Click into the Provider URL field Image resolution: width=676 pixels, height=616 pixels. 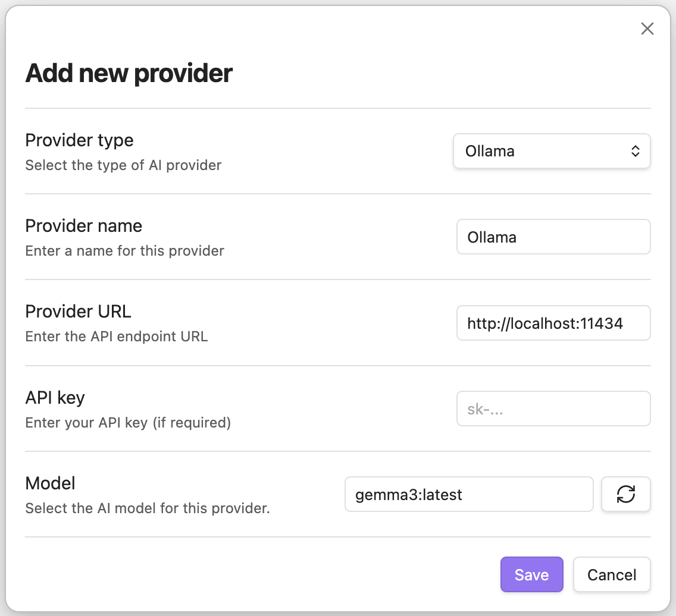(x=553, y=323)
